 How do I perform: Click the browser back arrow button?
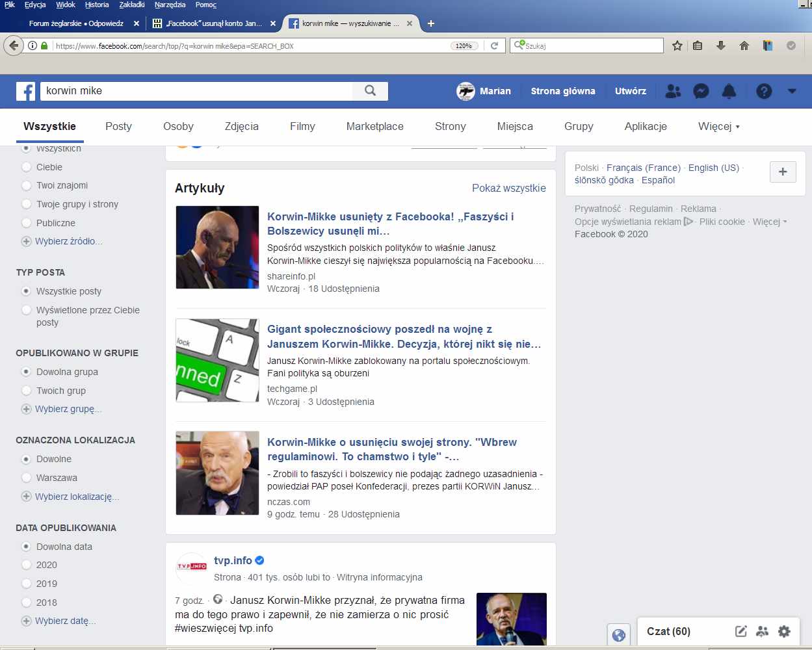pos(14,45)
